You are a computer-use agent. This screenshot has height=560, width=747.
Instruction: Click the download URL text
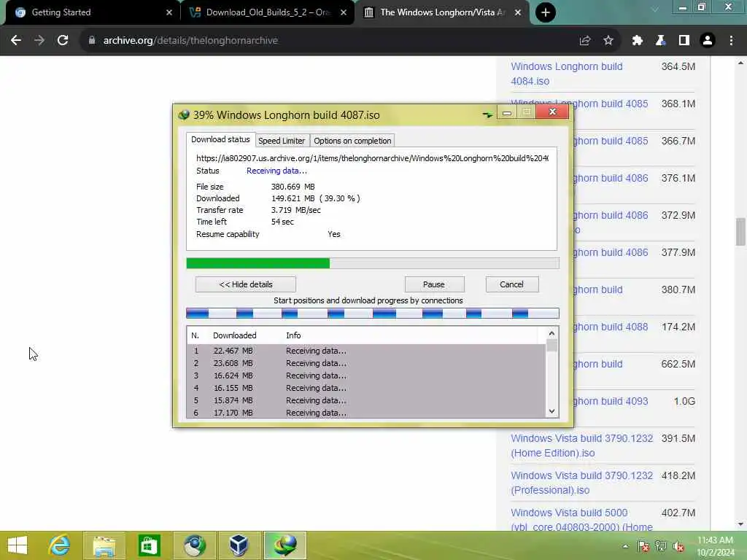pyautogui.click(x=372, y=158)
